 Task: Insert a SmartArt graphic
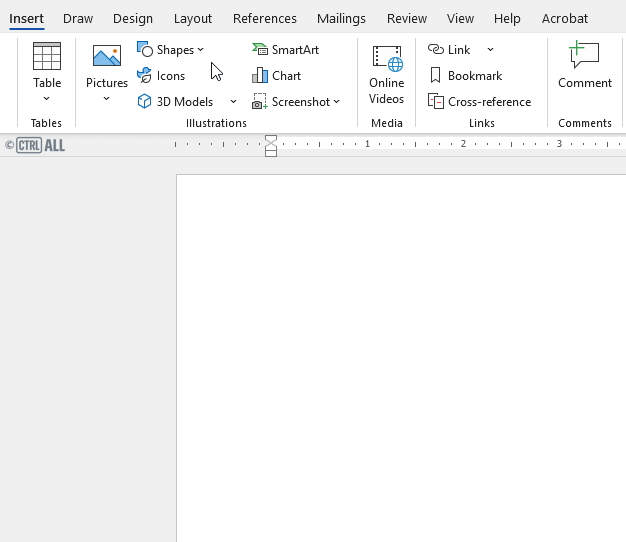(x=286, y=50)
